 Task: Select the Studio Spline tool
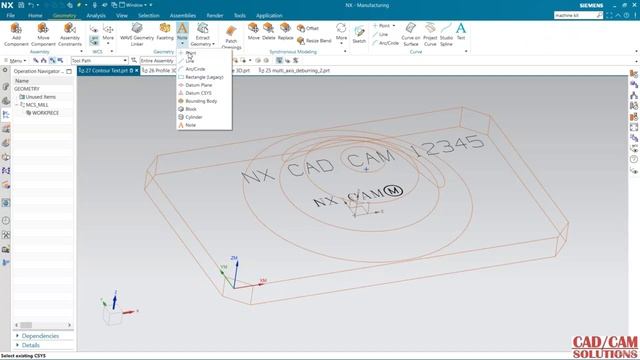(446, 34)
